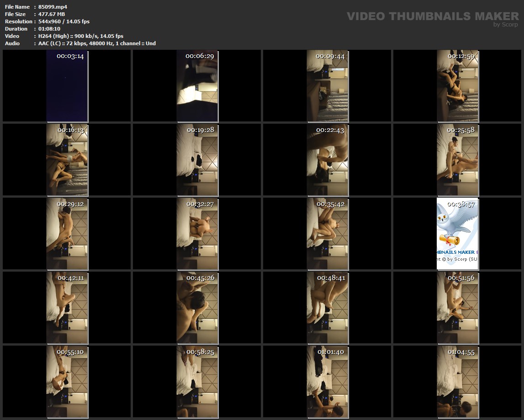Click the 00:12:59 timestamp label
Viewport: 524px width, 420px height.
point(461,56)
